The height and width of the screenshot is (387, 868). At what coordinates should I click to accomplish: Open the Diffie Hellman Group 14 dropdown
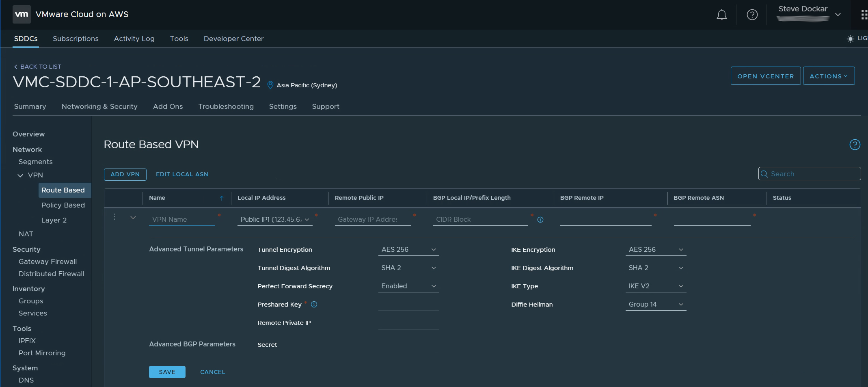click(656, 305)
